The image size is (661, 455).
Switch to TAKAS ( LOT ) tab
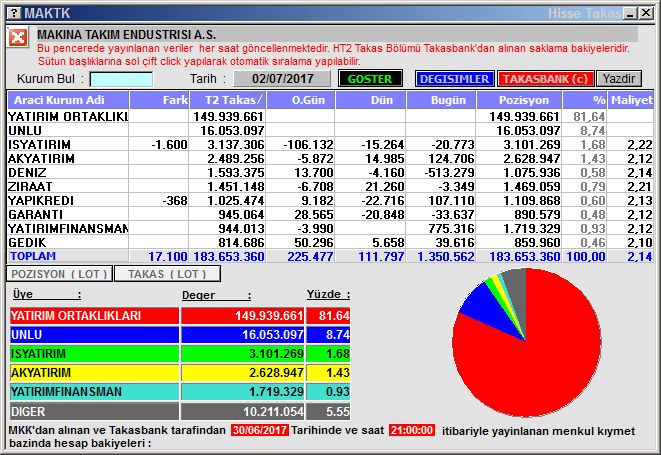click(x=167, y=274)
